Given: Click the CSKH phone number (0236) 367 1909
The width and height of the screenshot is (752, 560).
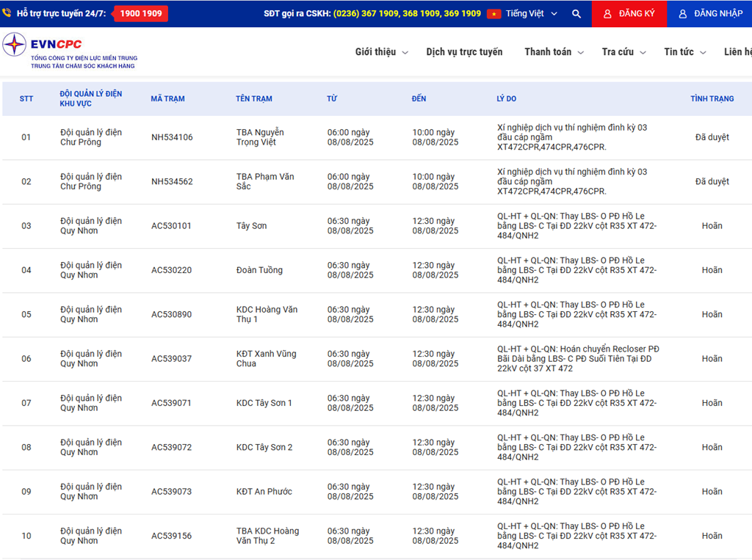Looking at the screenshot, I should [x=366, y=14].
